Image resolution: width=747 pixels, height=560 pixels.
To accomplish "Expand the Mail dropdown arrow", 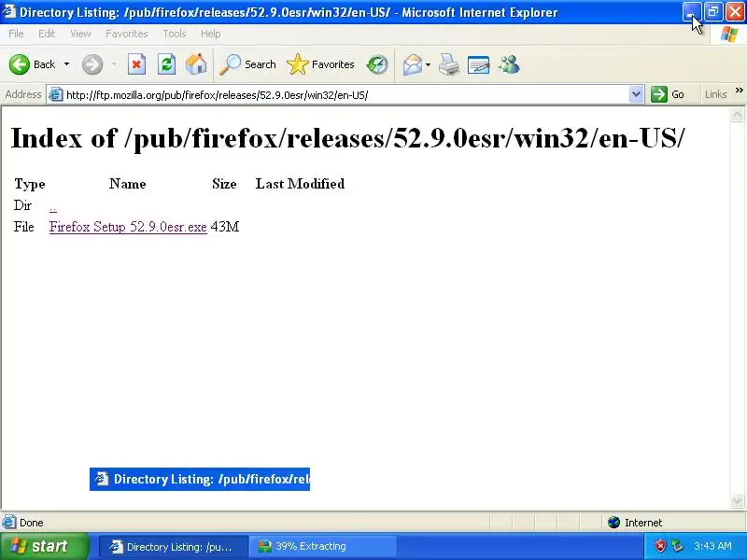I will pos(428,64).
